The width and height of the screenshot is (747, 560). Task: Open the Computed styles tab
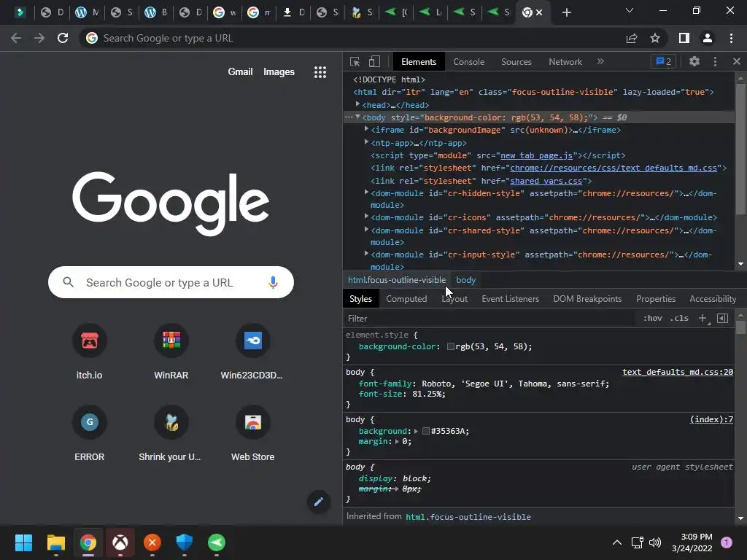point(406,299)
